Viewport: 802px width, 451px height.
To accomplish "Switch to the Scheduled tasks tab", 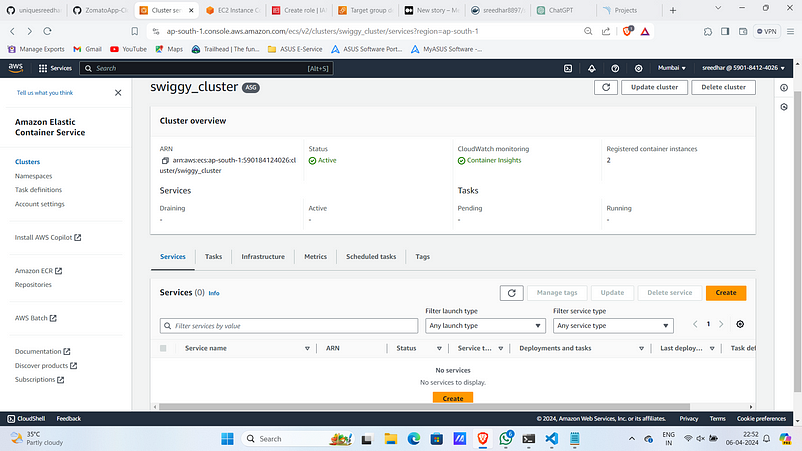I will coord(371,257).
